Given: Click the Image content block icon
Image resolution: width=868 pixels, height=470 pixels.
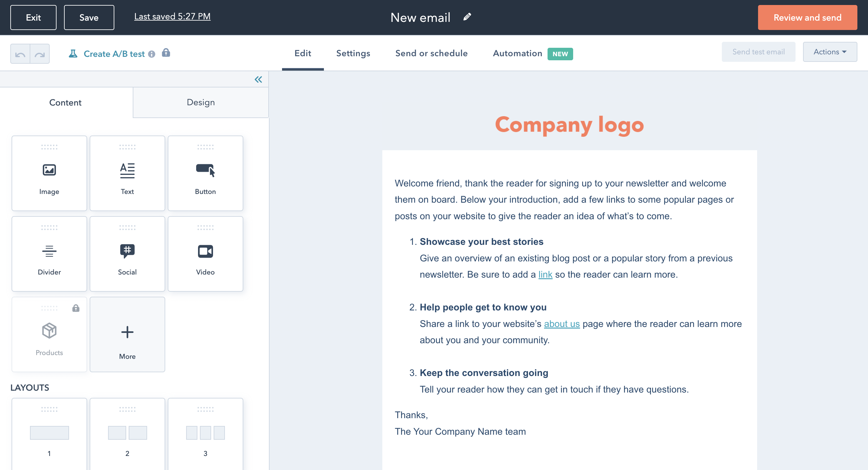Looking at the screenshot, I should pos(49,170).
